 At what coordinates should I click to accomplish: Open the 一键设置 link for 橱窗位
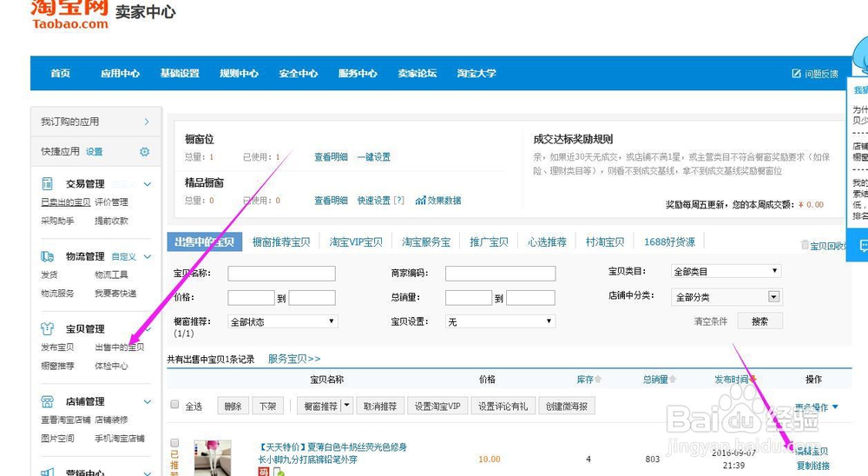[373, 157]
